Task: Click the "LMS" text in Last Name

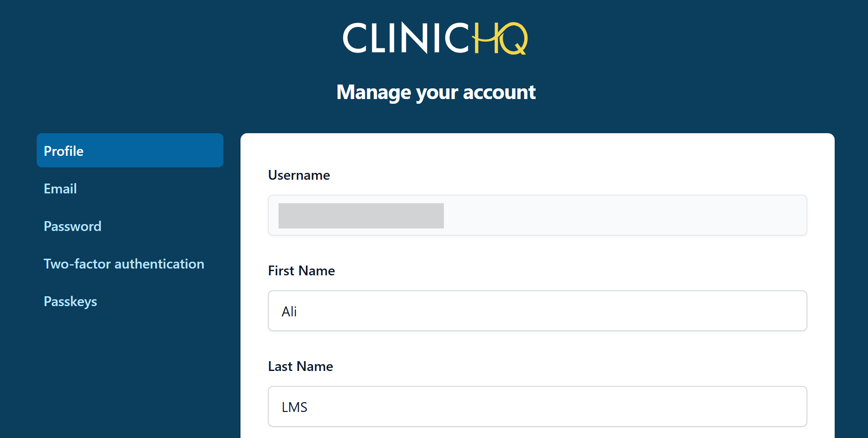Action: point(294,407)
